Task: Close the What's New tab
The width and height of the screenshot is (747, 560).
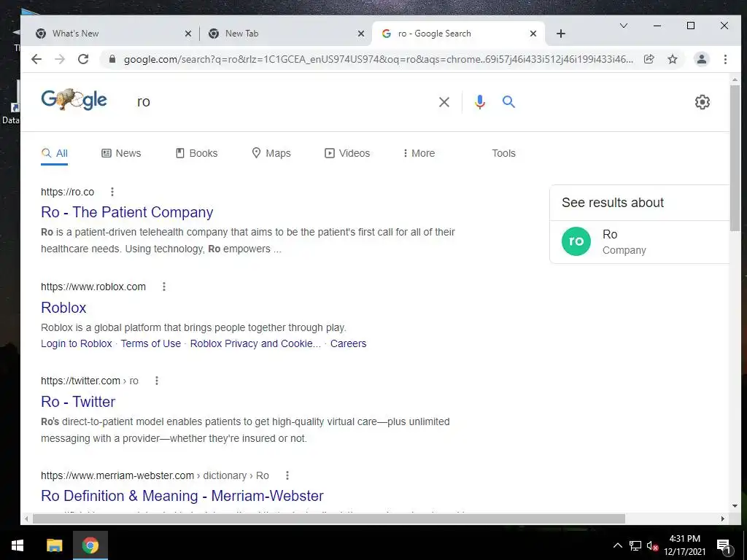Action: 187,34
